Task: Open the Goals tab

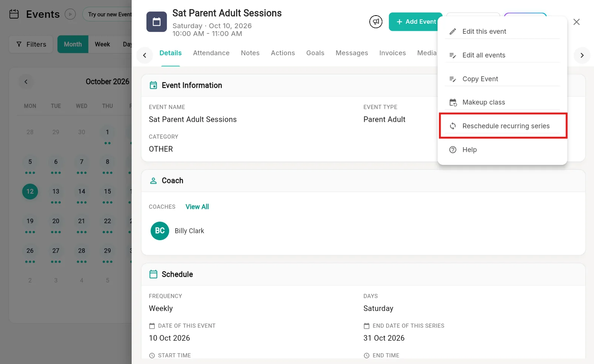Action: (315, 53)
